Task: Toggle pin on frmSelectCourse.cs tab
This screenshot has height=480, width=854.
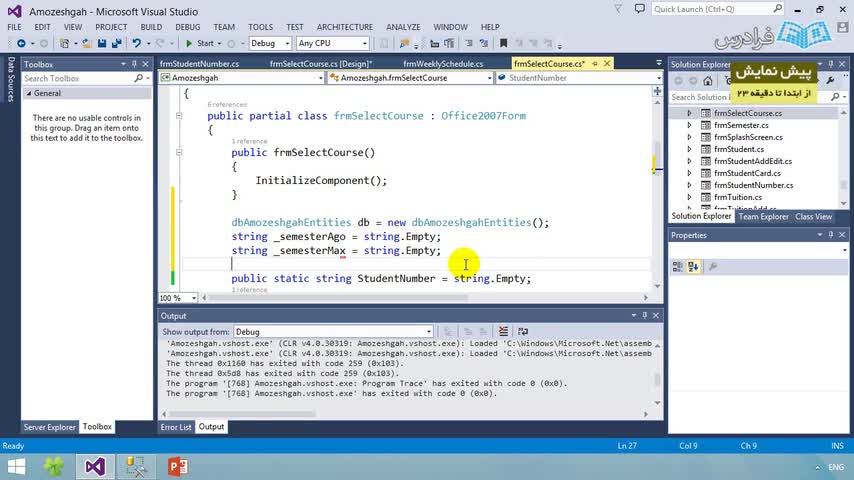Action: click(595, 64)
